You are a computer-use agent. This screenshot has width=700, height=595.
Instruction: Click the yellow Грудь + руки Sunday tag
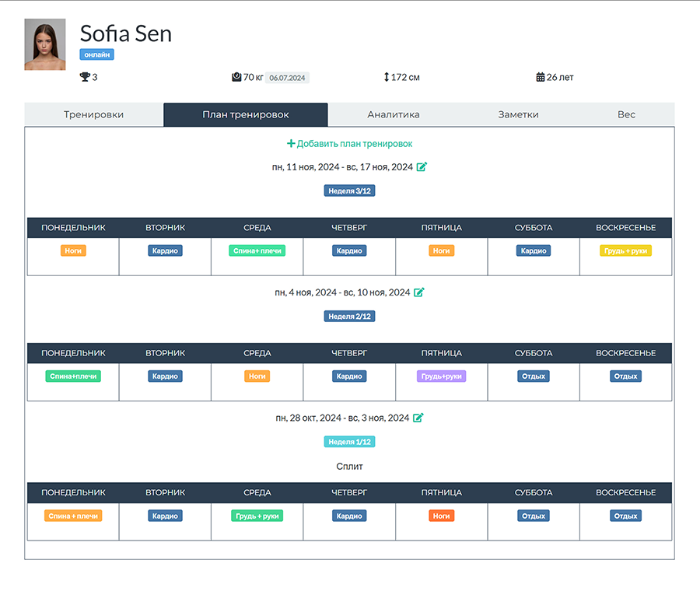click(625, 251)
